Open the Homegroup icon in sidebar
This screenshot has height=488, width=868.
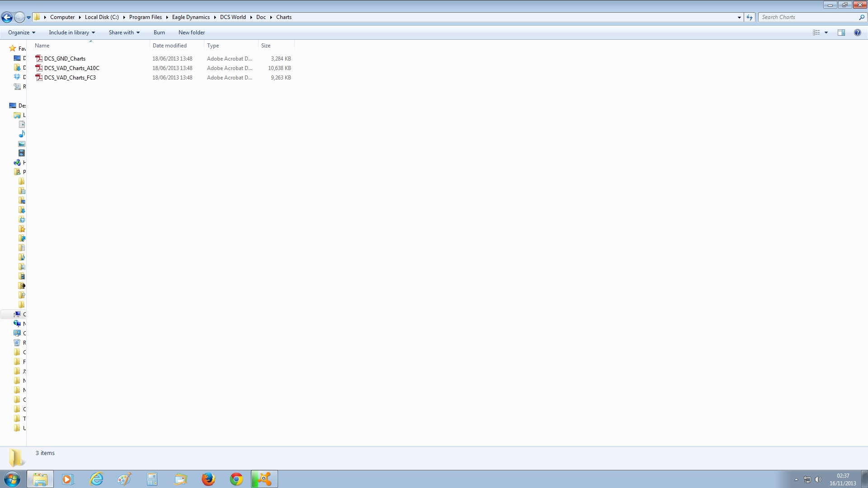17,163
